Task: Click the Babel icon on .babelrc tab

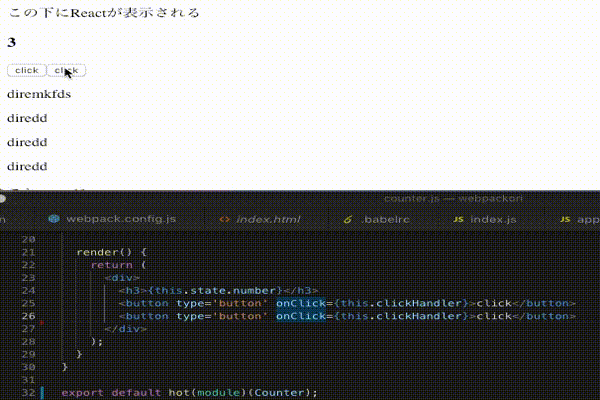Action: coord(348,219)
